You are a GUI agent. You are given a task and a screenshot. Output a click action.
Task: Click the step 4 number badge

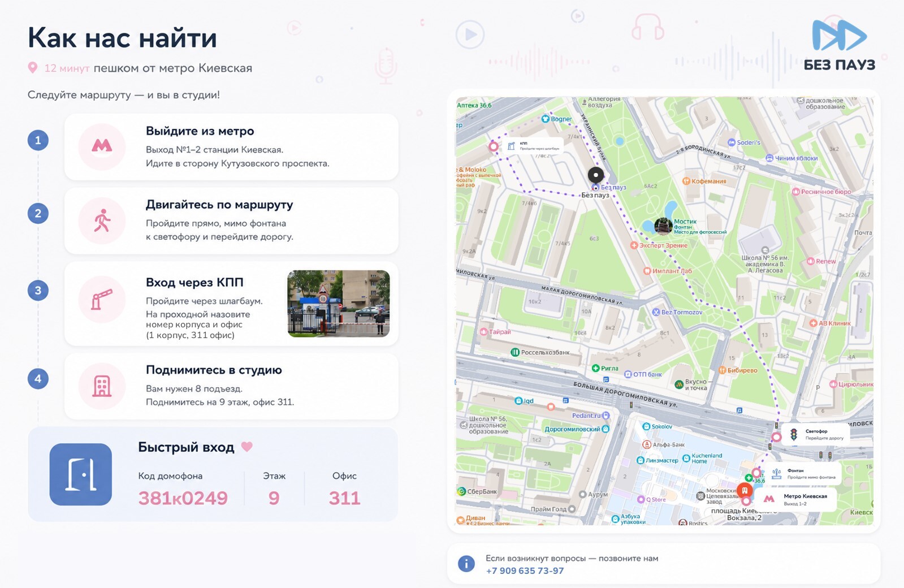[38, 379]
